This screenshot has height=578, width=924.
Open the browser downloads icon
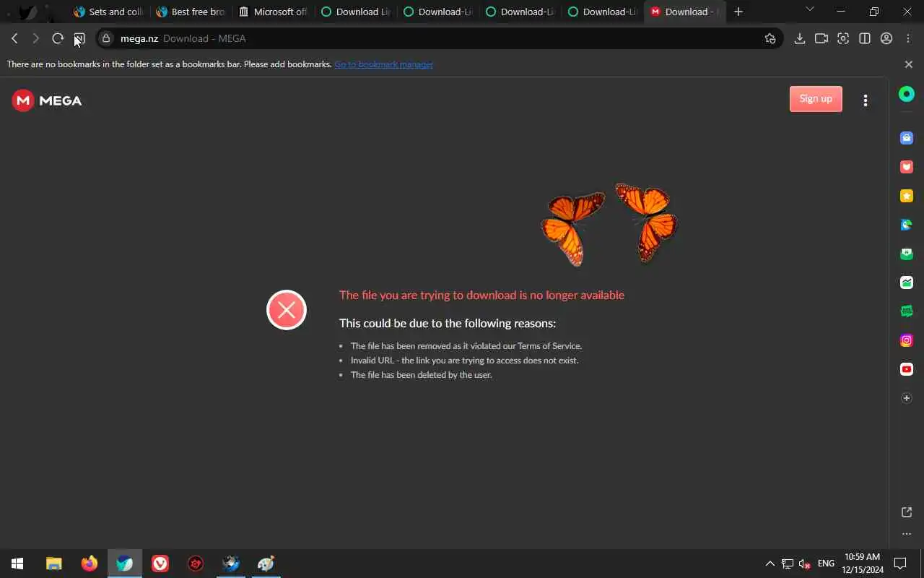(800, 38)
